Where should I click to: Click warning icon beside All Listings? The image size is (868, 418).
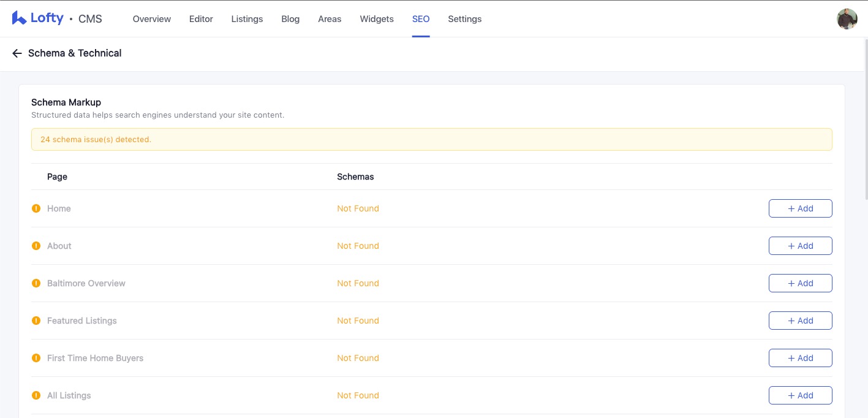[x=36, y=395]
